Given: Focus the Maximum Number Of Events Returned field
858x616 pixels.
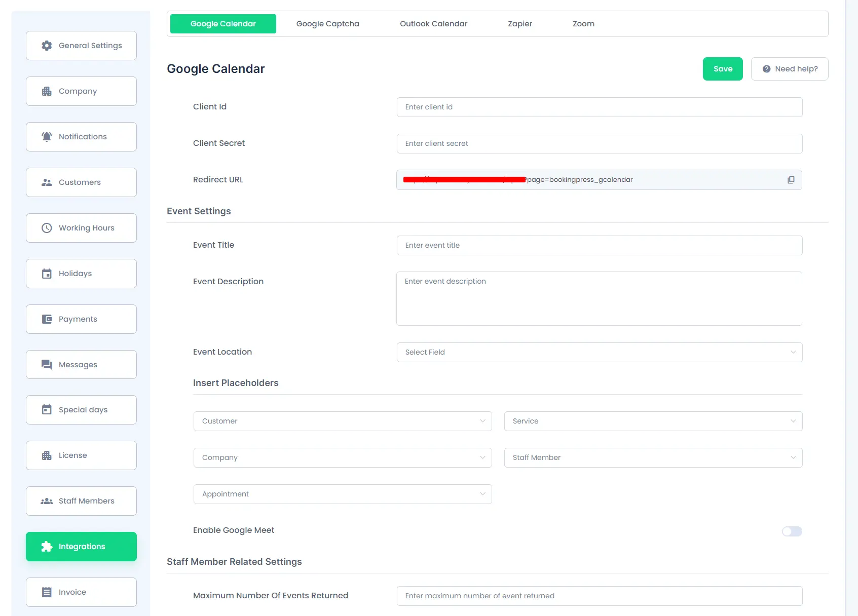Looking at the screenshot, I should 600,596.
